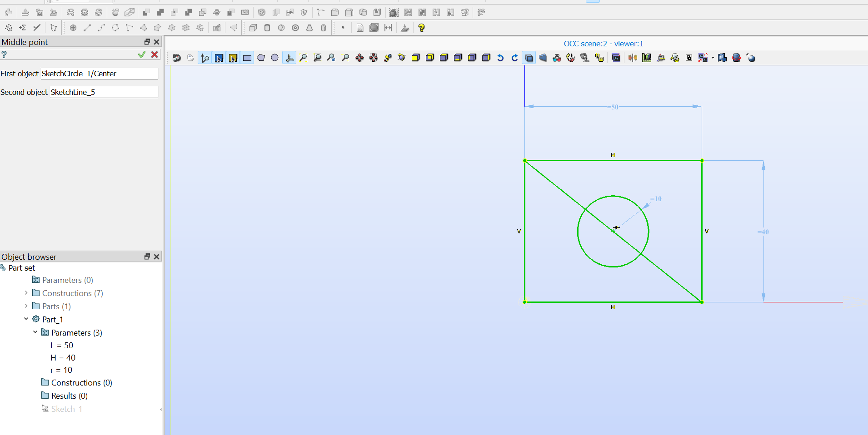
Task: Cancel the Middle point operation with red X
Action: coord(155,54)
